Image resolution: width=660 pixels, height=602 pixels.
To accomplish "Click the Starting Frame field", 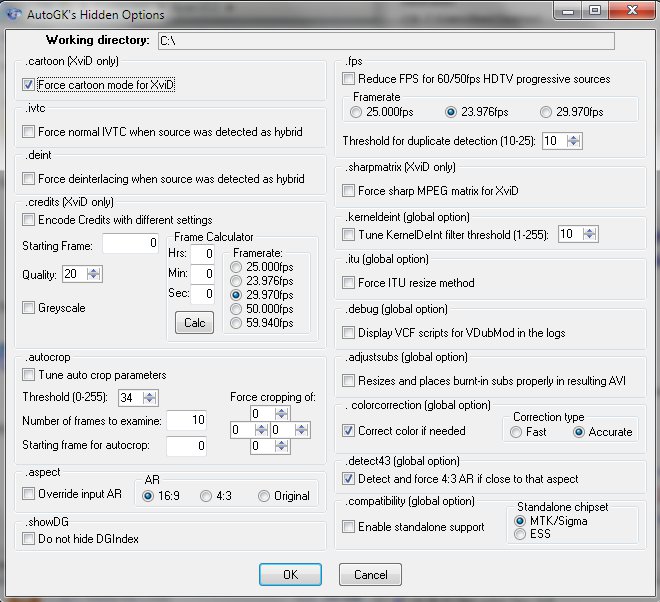I will 130,243.
